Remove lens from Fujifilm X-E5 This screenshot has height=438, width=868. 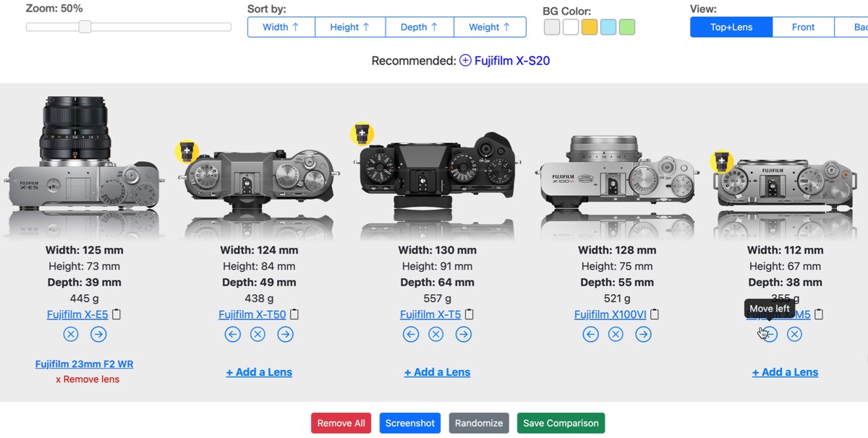[x=88, y=379]
